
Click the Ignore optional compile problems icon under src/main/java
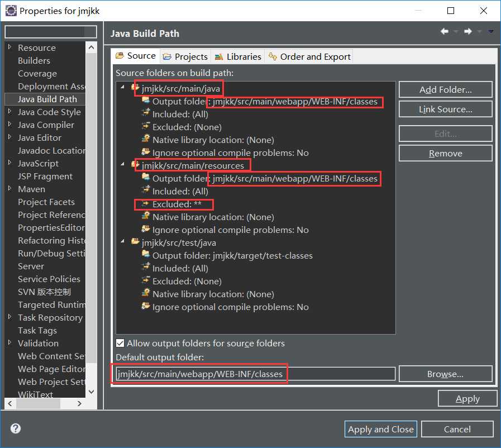(x=146, y=151)
